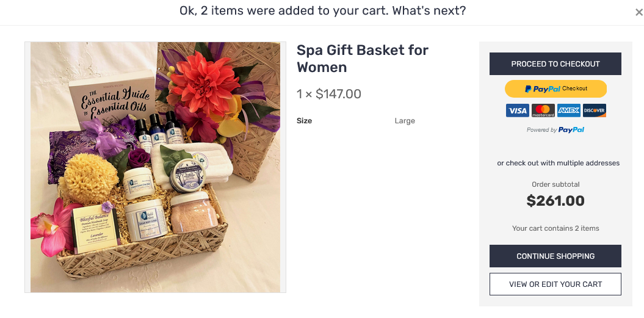
Task: Click the '2 items were added' confirmation message
Action: pyautogui.click(x=322, y=11)
